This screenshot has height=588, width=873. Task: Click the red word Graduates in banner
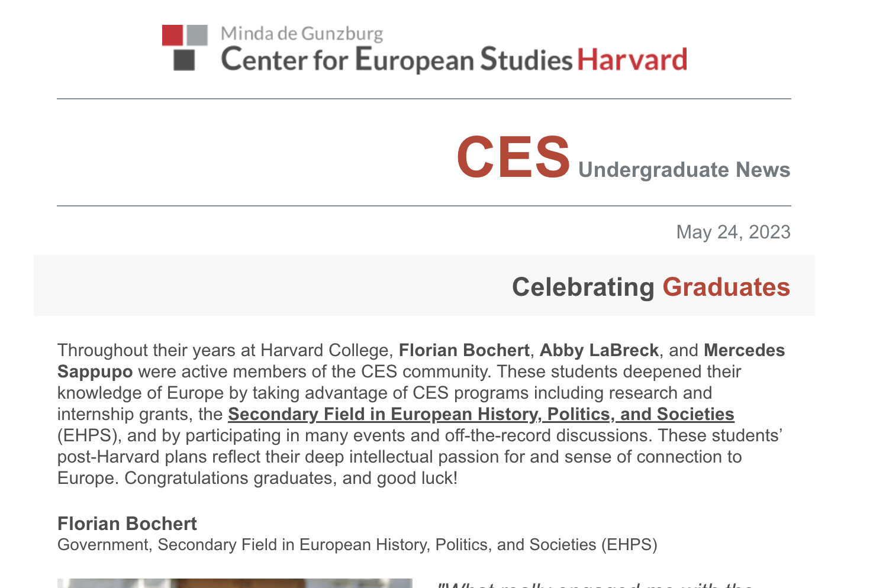coord(726,287)
